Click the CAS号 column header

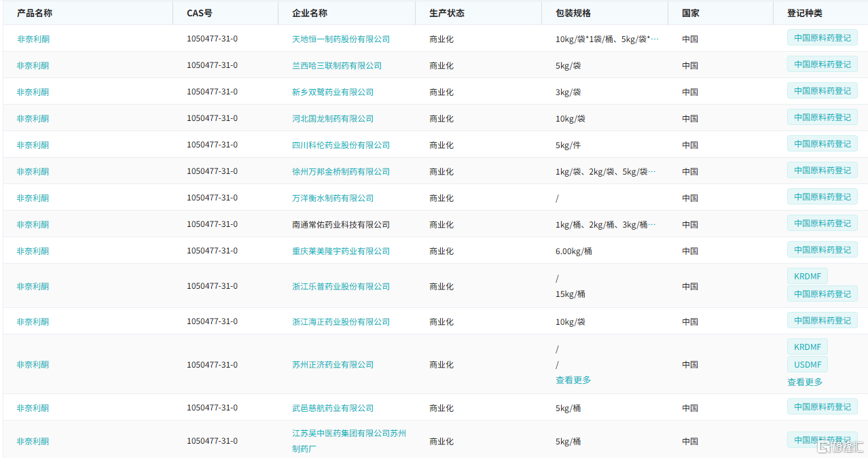tap(200, 14)
